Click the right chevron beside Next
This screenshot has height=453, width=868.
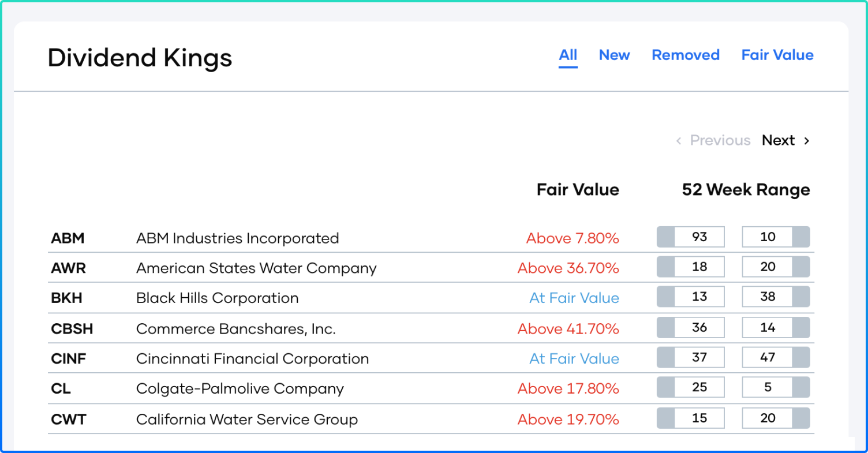point(807,140)
